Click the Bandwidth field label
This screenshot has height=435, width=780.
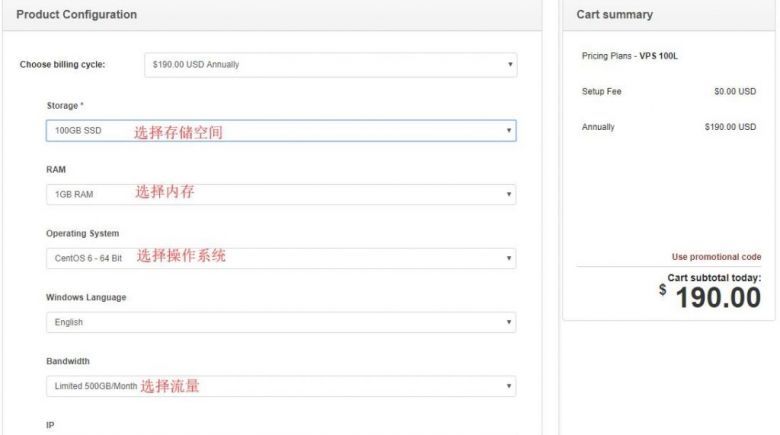tap(68, 361)
